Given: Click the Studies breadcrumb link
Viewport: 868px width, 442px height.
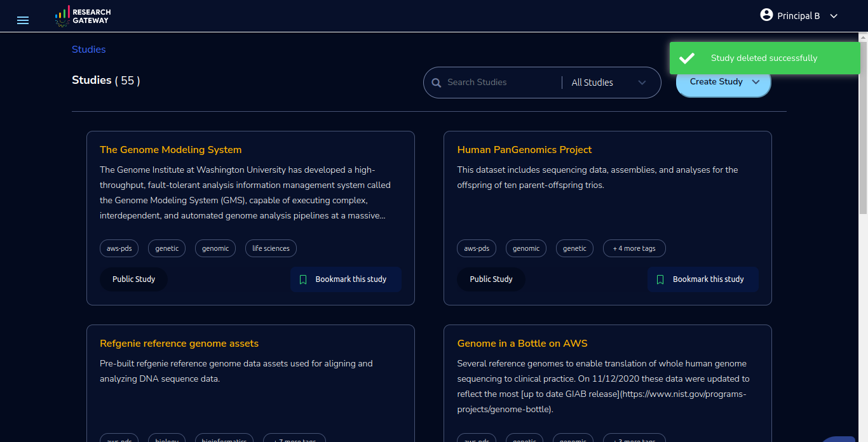Looking at the screenshot, I should [x=89, y=50].
